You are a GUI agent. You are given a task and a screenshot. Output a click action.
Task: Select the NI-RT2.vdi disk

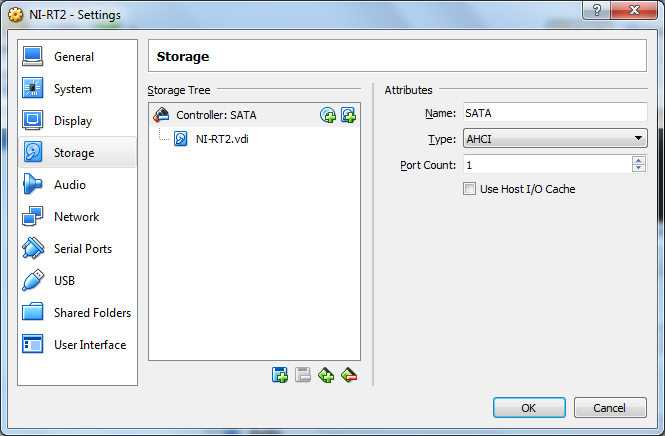pos(221,139)
